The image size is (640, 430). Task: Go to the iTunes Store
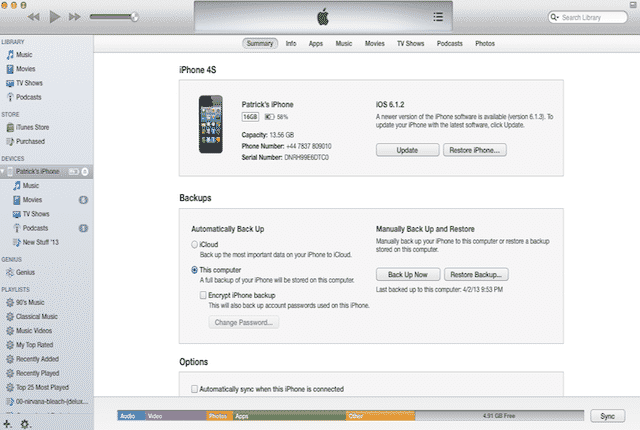click(28, 127)
